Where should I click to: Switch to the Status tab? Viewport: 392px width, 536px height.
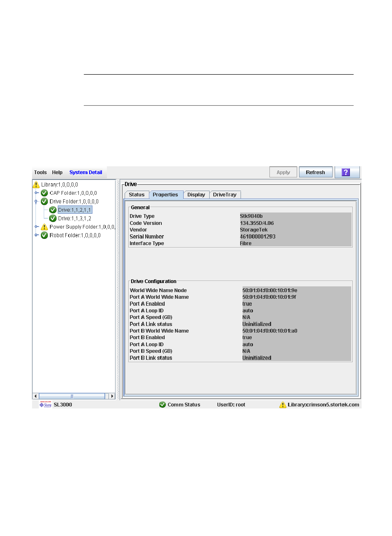tap(137, 195)
